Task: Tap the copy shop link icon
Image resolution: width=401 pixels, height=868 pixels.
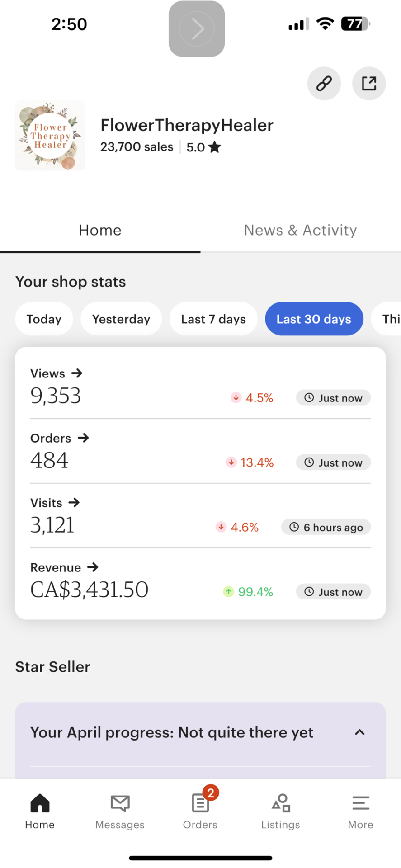Action: click(324, 84)
